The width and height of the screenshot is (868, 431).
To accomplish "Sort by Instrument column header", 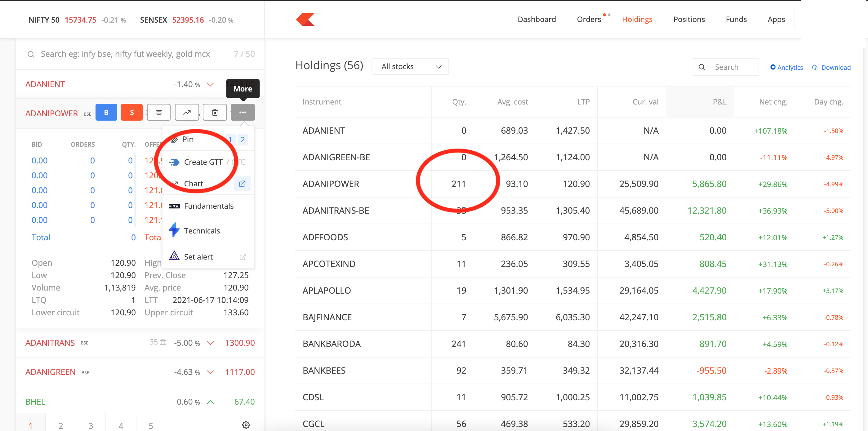I will point(322,102).
